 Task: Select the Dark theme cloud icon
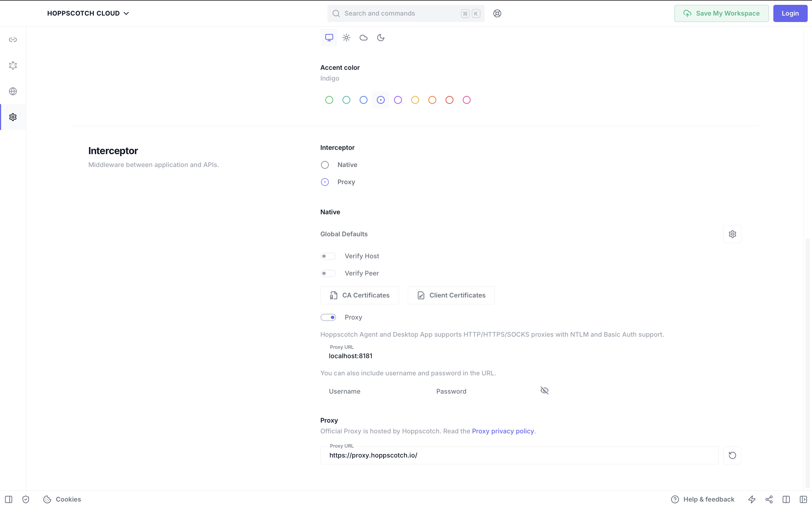[x=364, y=38]
